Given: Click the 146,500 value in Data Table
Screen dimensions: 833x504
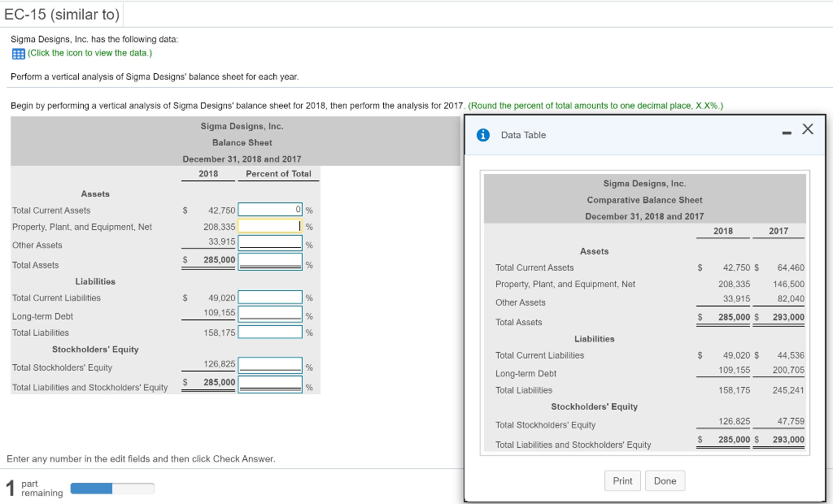Looking at the screenshot, I should click(x=788, y=285).
